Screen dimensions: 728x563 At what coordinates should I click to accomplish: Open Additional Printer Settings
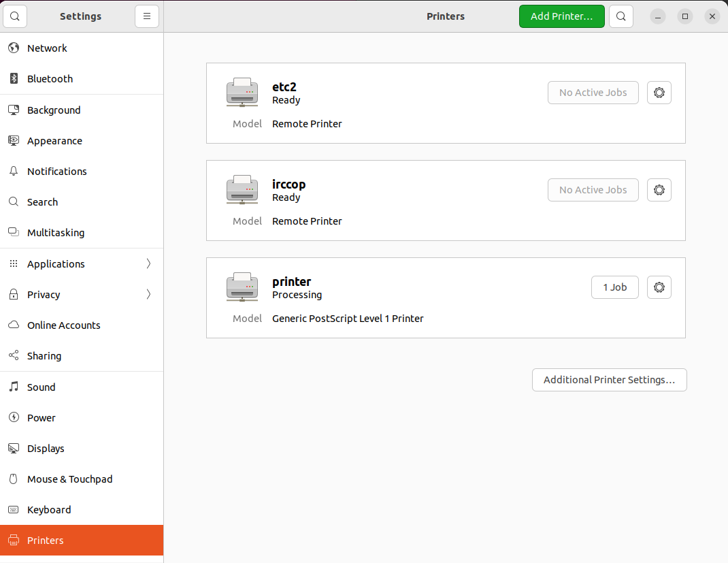(x=609, y=380)
